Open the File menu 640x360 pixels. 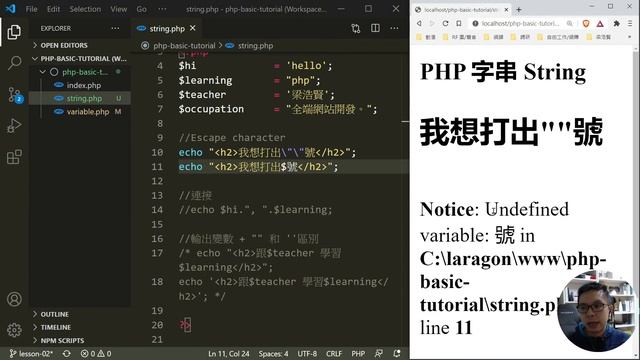[x=31, y=9]
